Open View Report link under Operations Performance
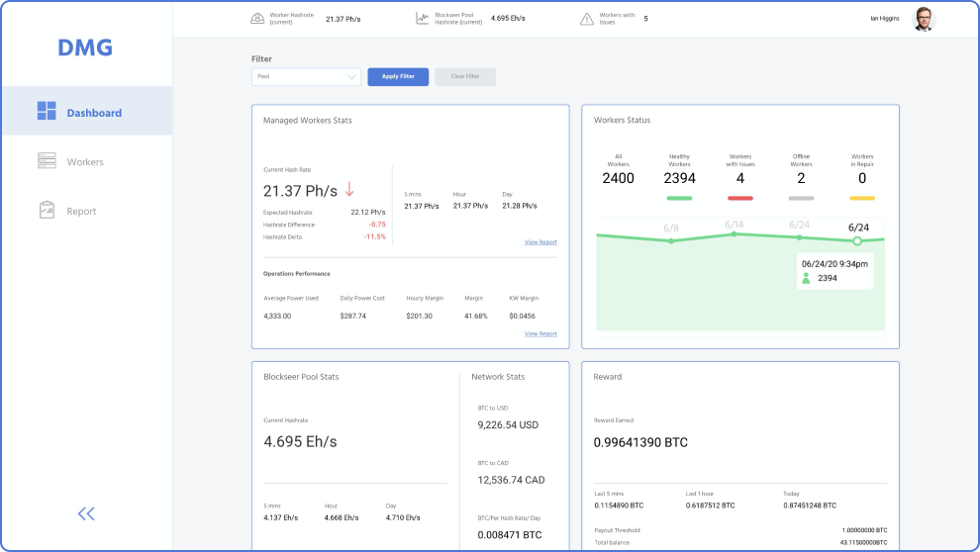 [x=540, y=333]
